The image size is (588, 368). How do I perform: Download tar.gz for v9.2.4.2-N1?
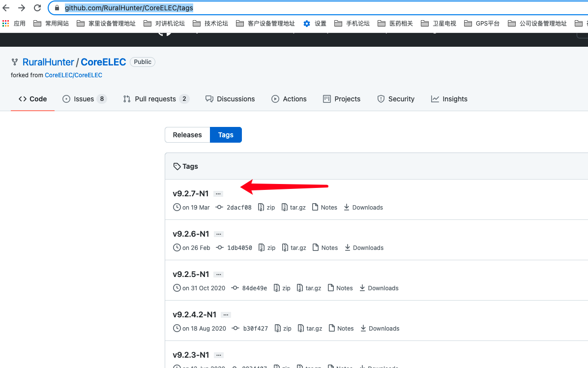pos(310,329)
